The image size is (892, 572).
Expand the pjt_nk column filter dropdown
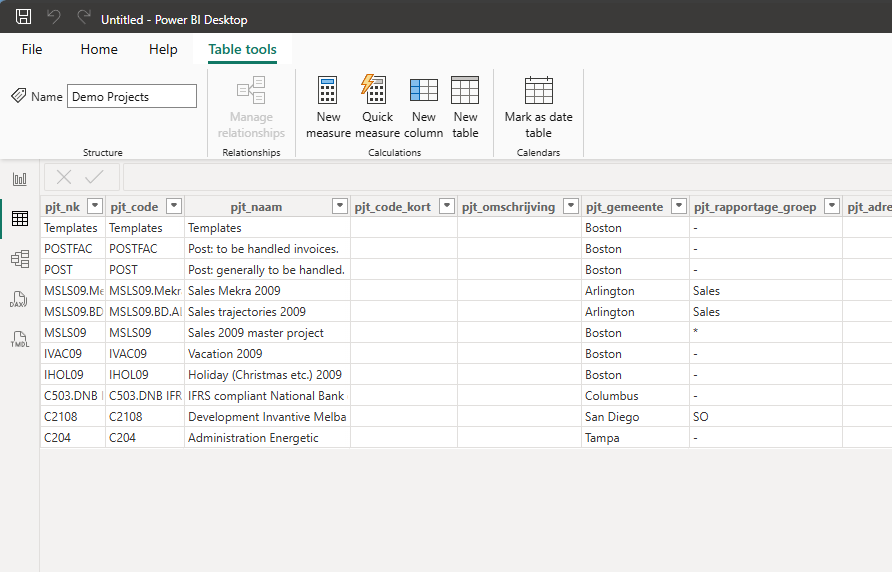[x=95, y=206]
